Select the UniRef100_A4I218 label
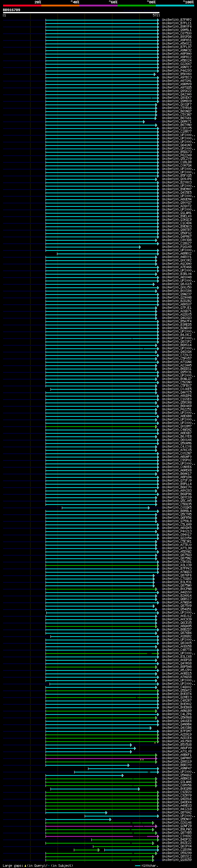This screenshot has width=197, height=868. [x=176, y=809]
